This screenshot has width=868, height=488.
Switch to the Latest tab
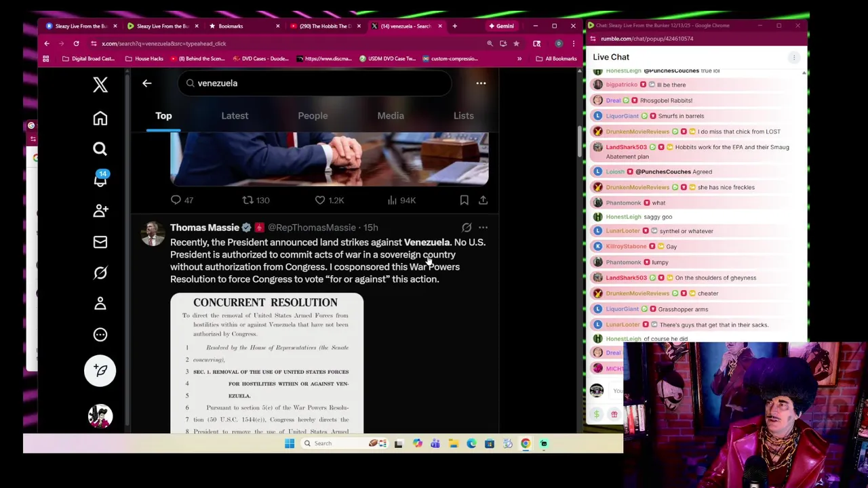click(235, 115)
